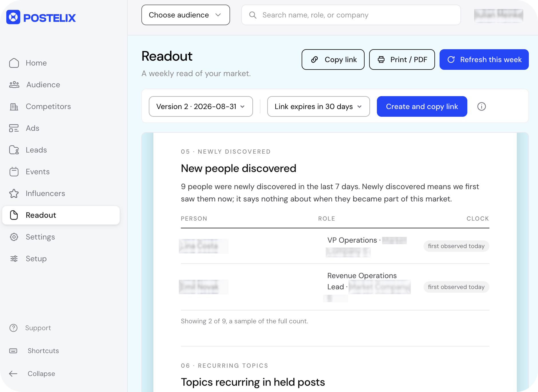
Task: Click the Collapse left arrow icon
Action: [13, 374]
